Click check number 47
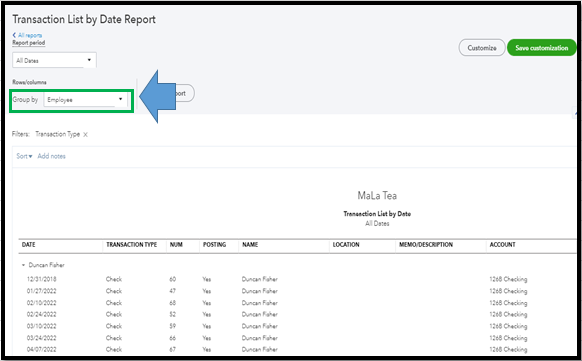Image resolution: width=582 pixels, height=361 pixels. [173, 291]
